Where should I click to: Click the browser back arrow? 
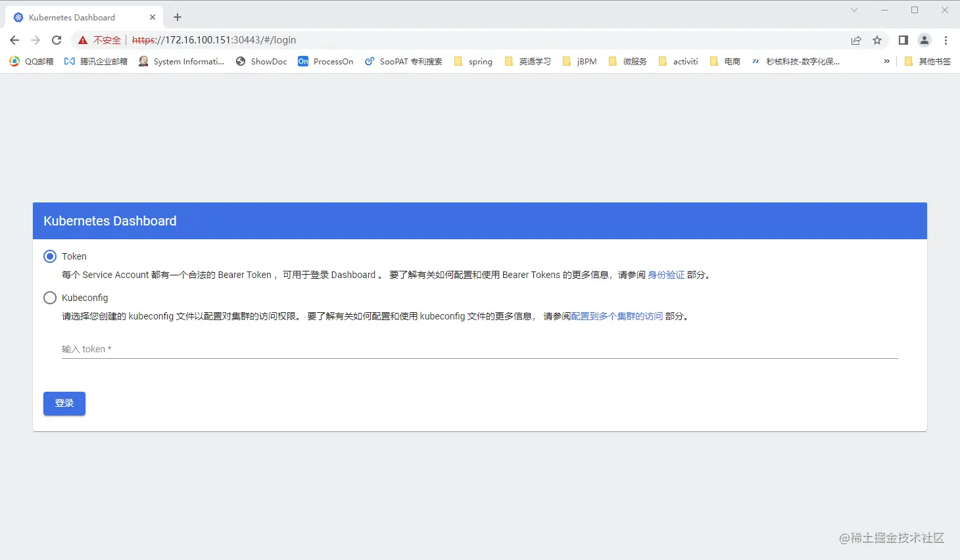pyautogui.click(x=14, y=40)
